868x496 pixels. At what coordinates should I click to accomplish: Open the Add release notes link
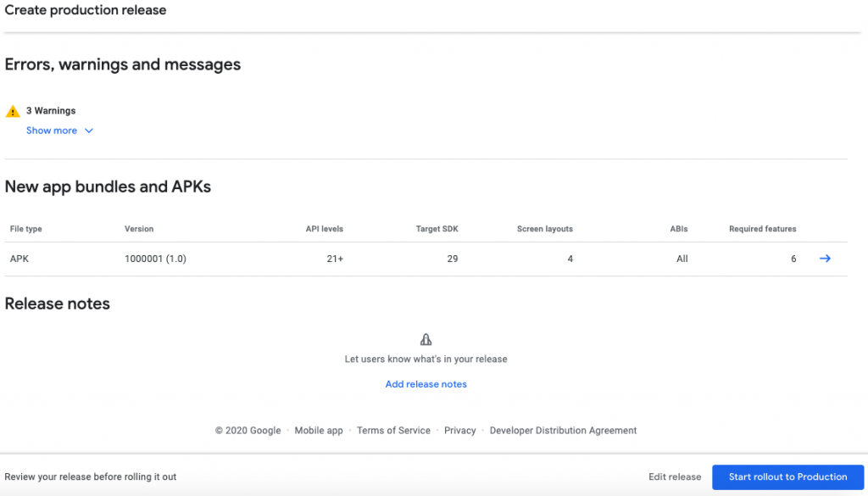click(426, 384)
